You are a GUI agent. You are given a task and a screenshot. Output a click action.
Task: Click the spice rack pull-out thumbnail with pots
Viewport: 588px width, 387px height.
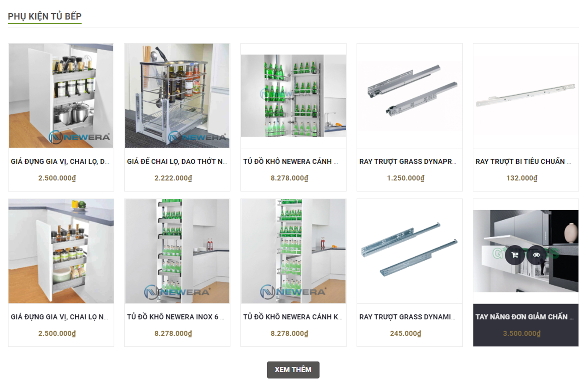tap(61, 96)
